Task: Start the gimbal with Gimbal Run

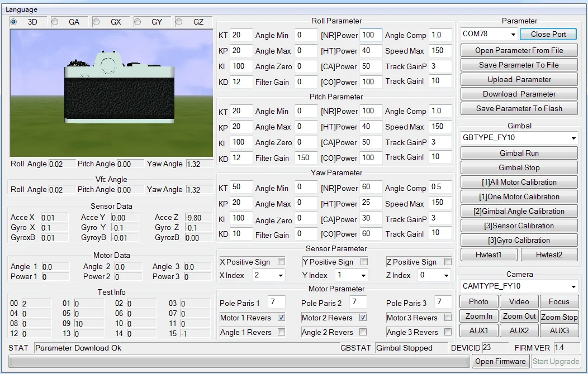Action: click(519, 153)
